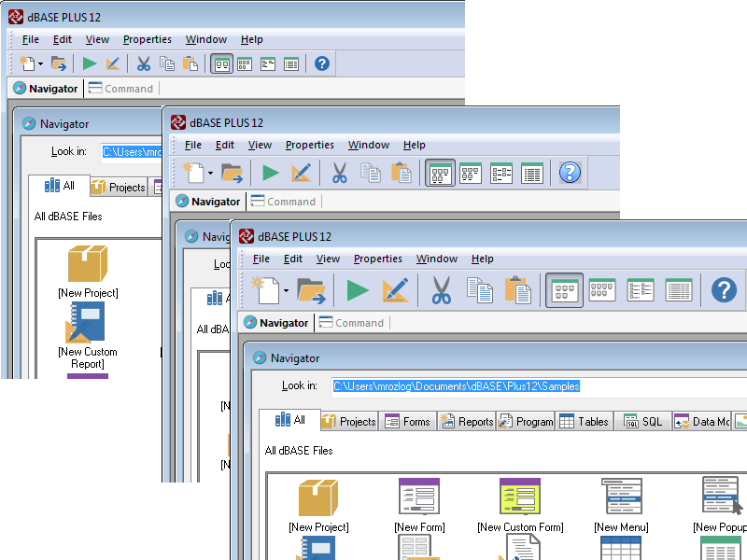This screenshot has height=560, width=747.
Task: Select the Details view in the middle window
Action: 532,173
